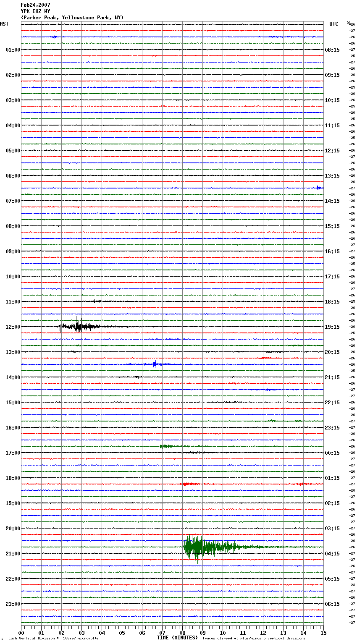The height and width of the screenshot is (644, 357).
Task: Select the 21:00 MST hour label
Action: tap(13, 554)
